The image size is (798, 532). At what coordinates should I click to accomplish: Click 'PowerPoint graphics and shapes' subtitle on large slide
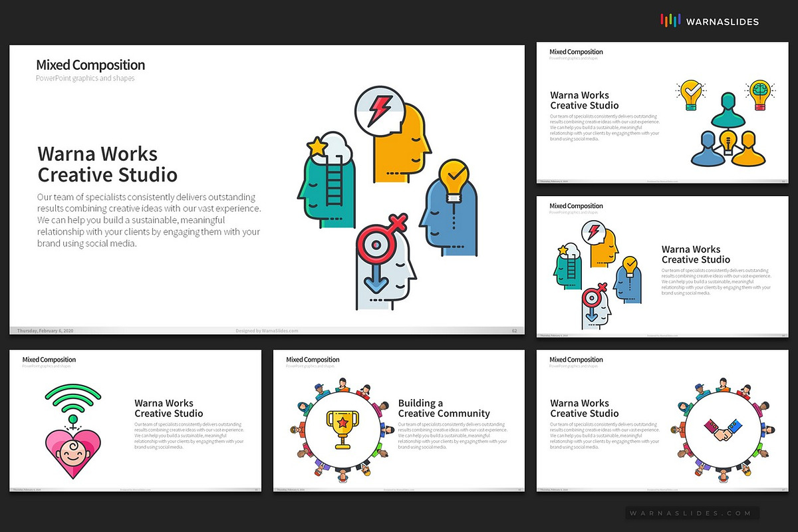85,78
